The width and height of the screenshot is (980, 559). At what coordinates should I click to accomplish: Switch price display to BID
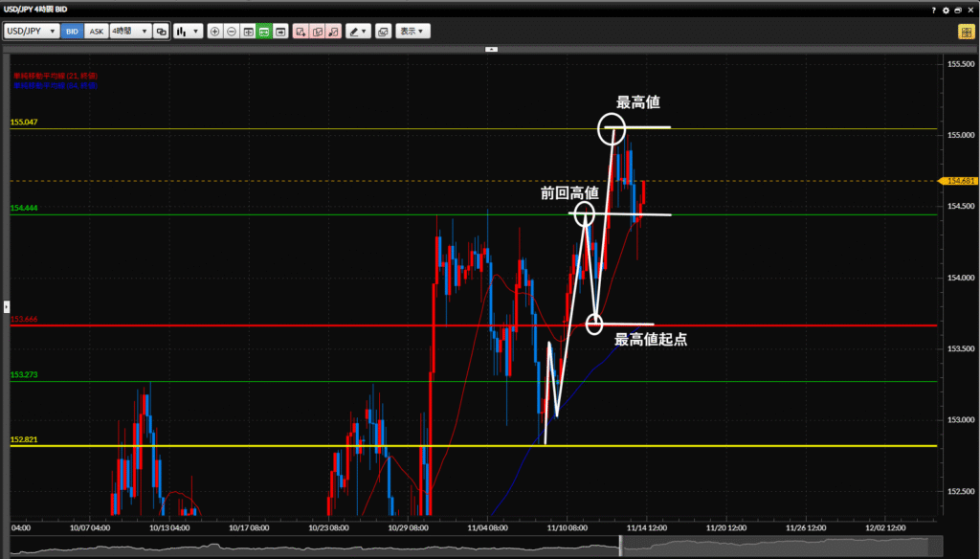(x=73, y=31)
